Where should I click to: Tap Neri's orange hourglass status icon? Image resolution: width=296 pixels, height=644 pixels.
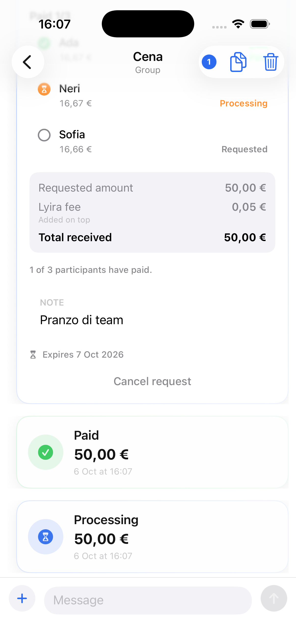[x=44, y=89]
